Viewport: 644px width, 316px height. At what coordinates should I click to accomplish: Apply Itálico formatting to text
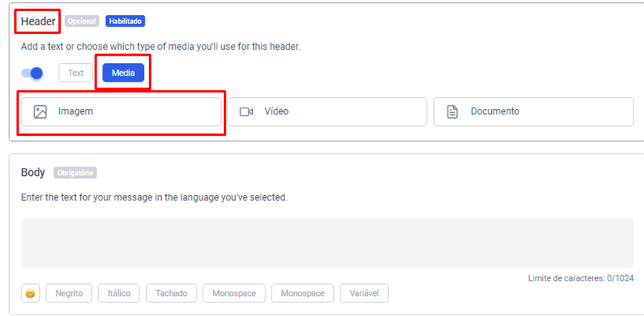(119, 293)
